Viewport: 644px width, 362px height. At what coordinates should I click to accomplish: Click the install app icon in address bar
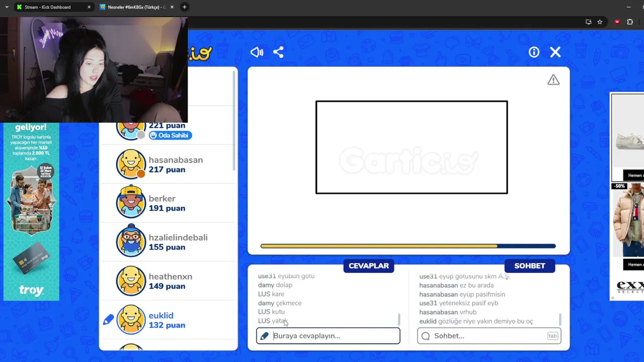(588, 22)
